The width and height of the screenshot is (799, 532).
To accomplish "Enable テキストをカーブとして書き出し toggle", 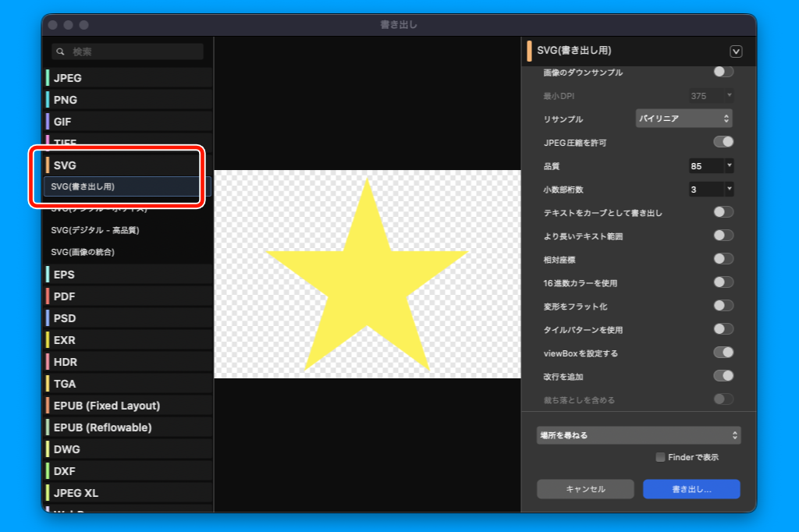I will [x=723, y=212].
